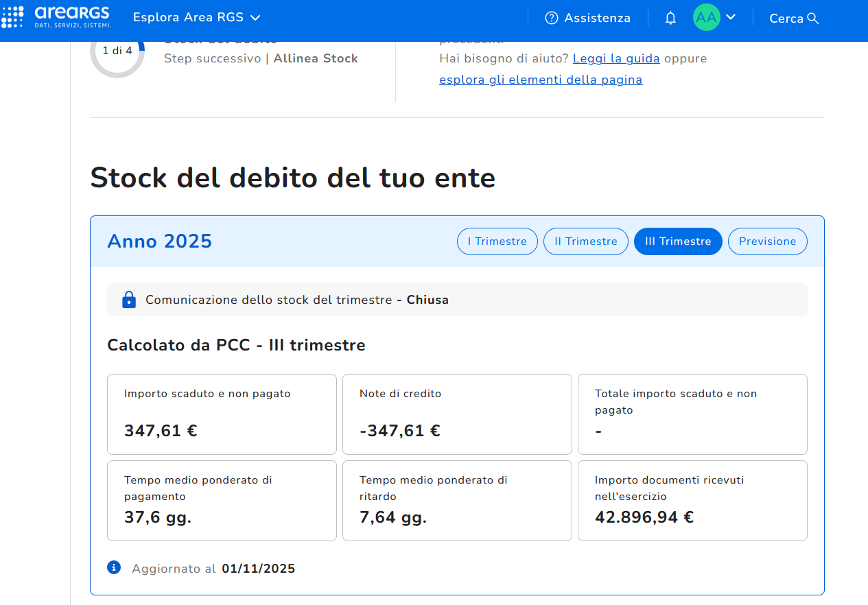Click the info icon beside Aggiornato al
Image resolution: width=868 pixels, height=605 pixels.
click(x=114, y=567)
